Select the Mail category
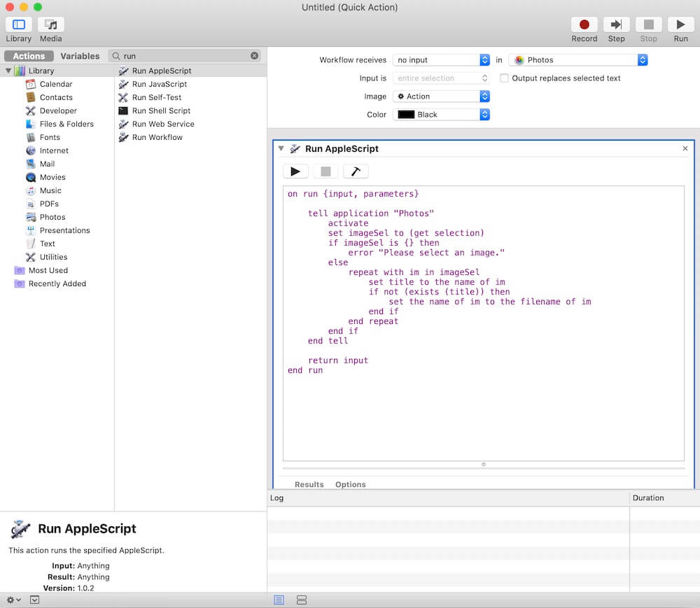The height and width of the screenshot is (608, 700). [x=47, y=164]
